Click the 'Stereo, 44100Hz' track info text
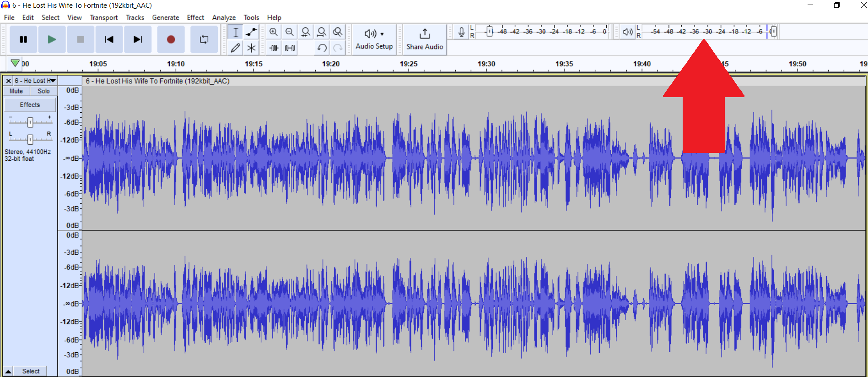The width and height of the screenshot is (868, 377). (x=27, y=152)
